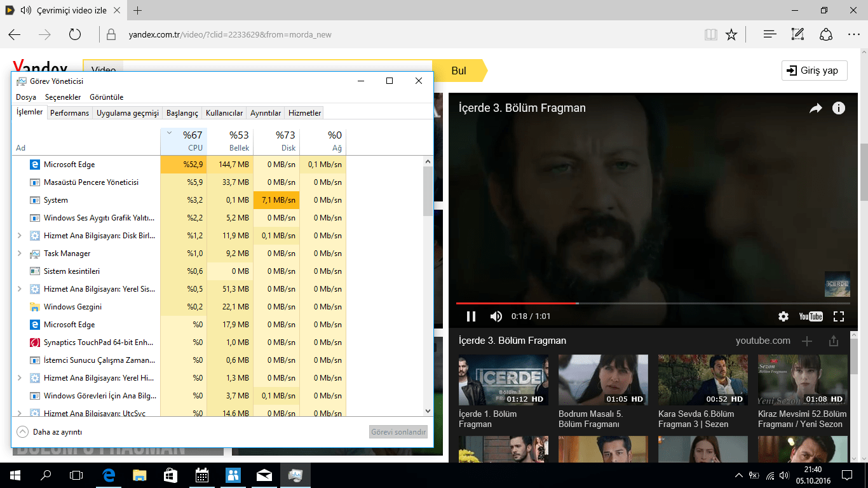Expand Hizmet Ana Bilgisayarı: Yerel Sis... row
Image resolution: width=868 pixels, height=488 pixels.
click(x=20, y=289)
